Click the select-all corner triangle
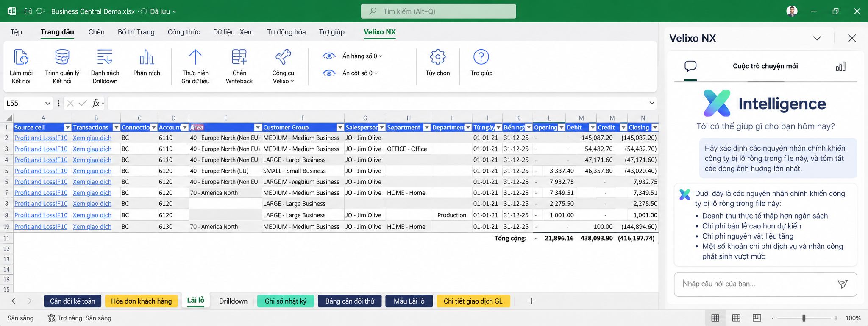 8,118
